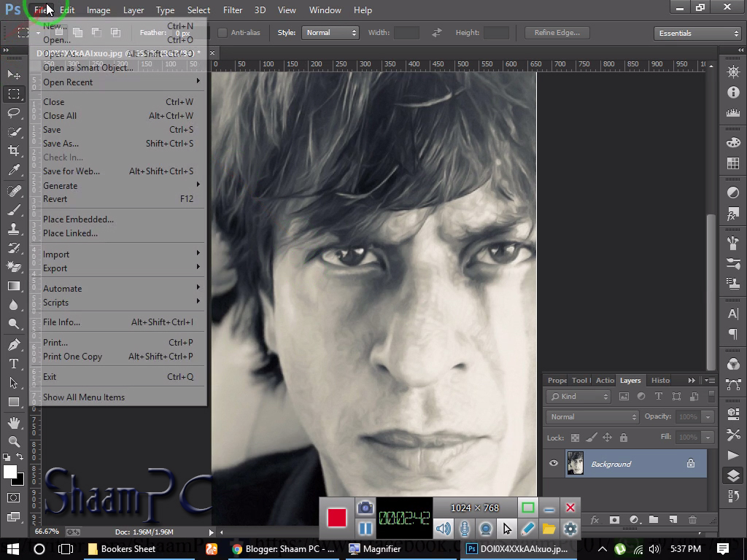
Task: Select the Gradient tool
Action: pyautogui.click(x=14, y=286)
